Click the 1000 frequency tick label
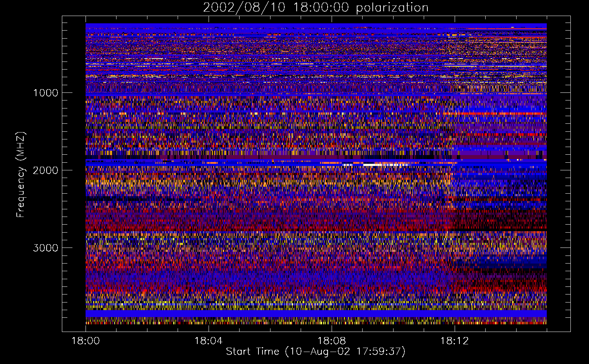 point(46,93)
